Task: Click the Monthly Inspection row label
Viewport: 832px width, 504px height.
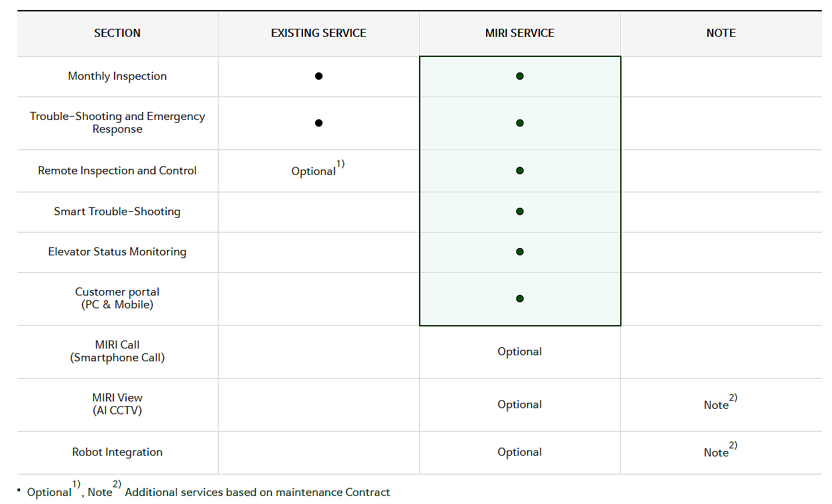Action: tap(117, 76)
